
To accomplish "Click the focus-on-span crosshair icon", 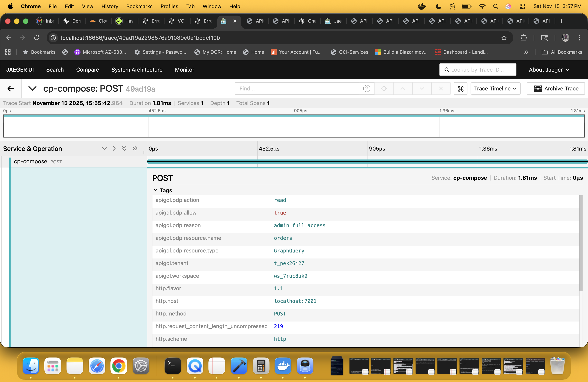I will [384, 88].
